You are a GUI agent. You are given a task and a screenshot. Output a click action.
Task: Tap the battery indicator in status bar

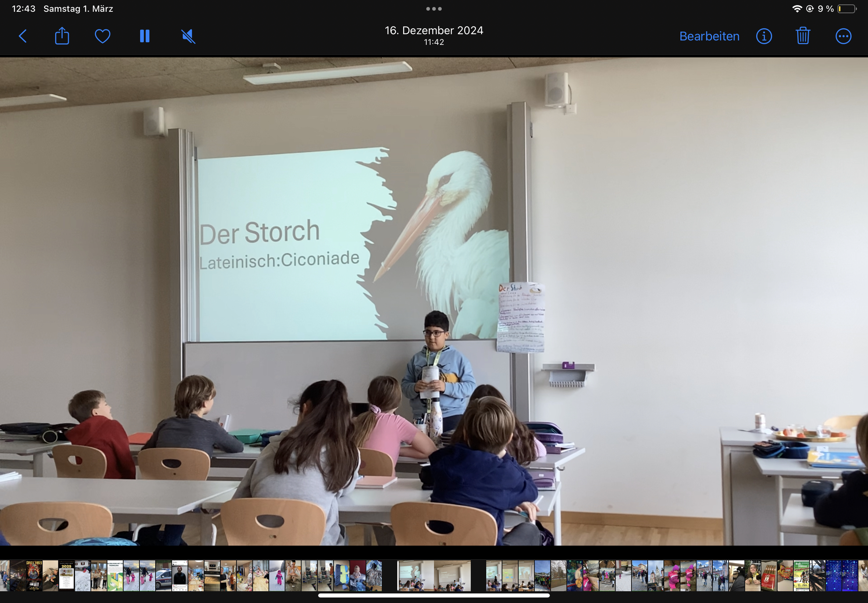pos(846,9)
